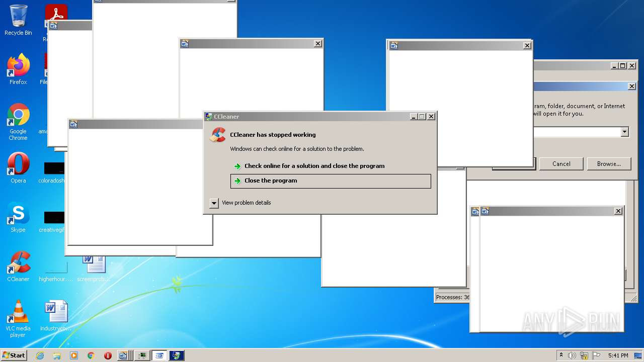This screenshot has width=644, height=362.
Task: Click Browse... in the Run dialog
Action: click(x=609, y=164)
